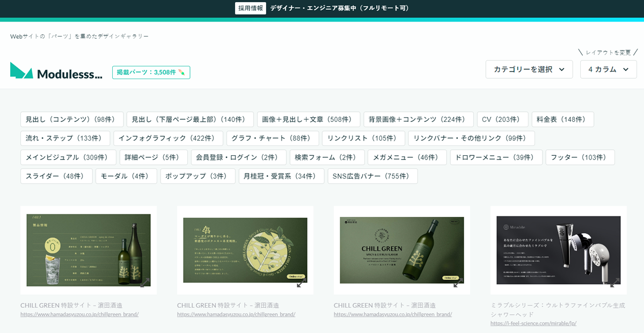
Task: Open the カテゴリーを選択 dropdown
Action: 529,69
